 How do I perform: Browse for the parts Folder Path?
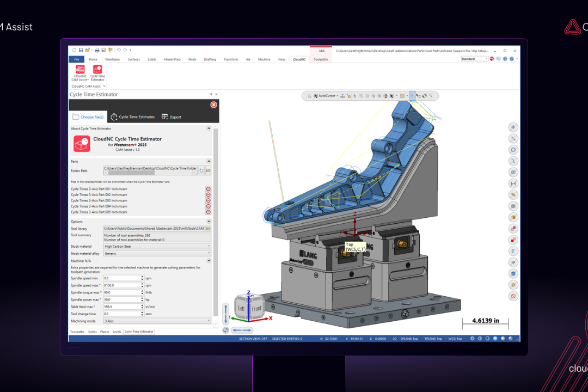click(x=208, y=170)
